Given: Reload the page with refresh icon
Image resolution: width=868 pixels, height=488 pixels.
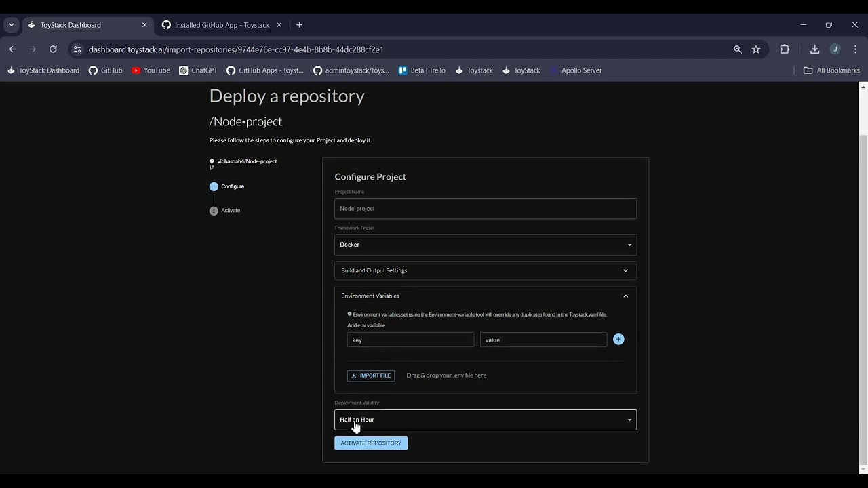Looking at the screenshot, I should [53, 49].
